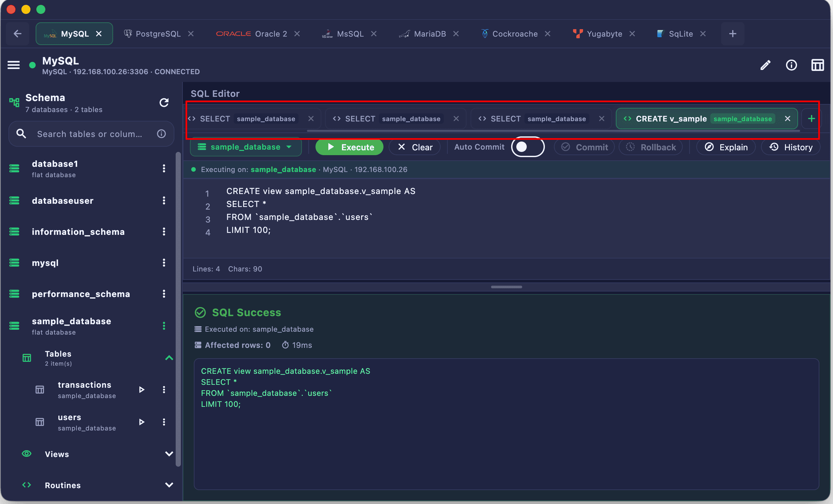833x504 pixels.
Task: Open the connection info icon in header
Action: click(x=791, y=65)
